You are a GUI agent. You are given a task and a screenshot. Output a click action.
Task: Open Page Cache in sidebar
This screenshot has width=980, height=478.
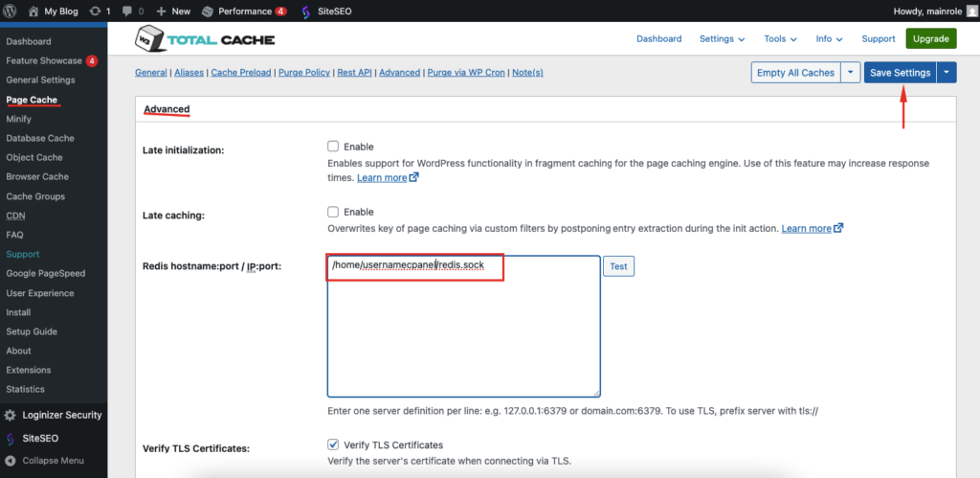coord(32,100)
